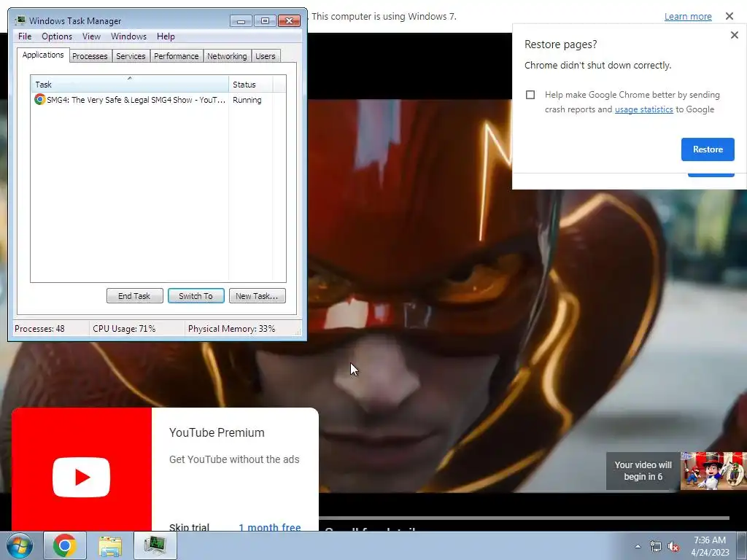Click the YouTube Premium logo

(82, 477)
